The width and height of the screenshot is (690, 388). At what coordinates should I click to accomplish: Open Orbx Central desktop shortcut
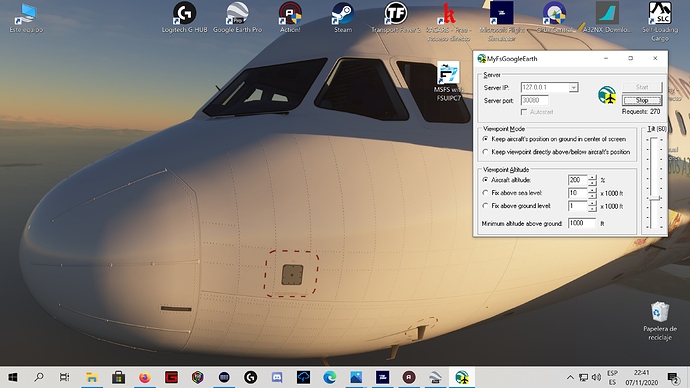tap(554, 18)
